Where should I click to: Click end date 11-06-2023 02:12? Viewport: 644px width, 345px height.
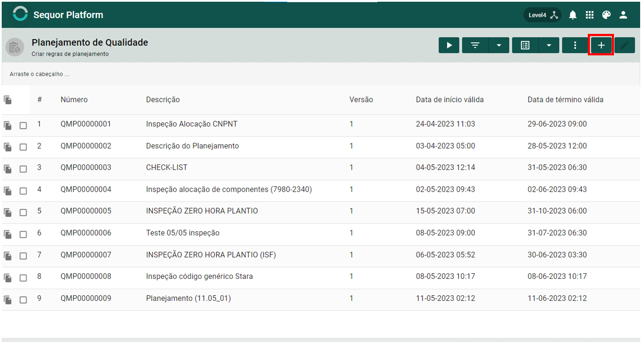[557, 298]
